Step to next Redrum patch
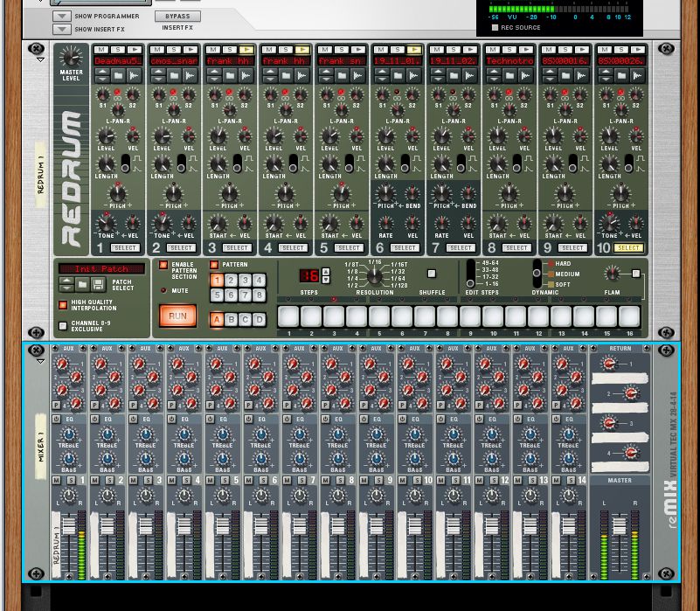 pyautogui.click(x=66, y=288)
